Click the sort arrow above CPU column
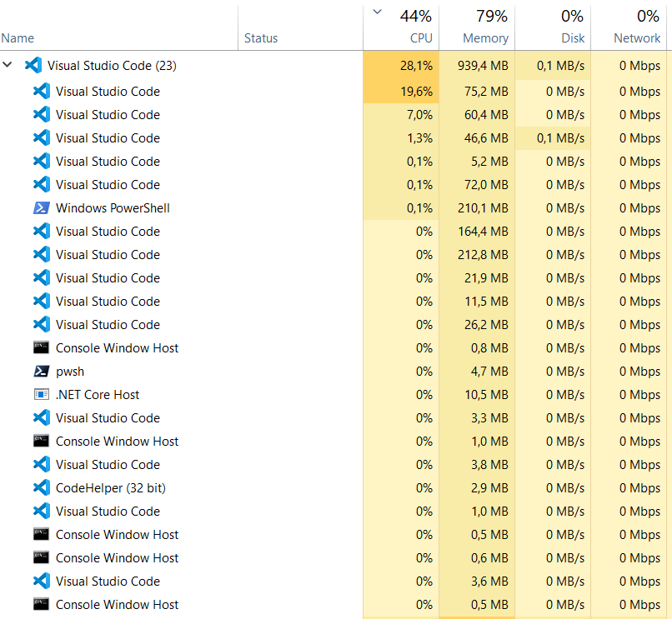 pyautogui.click(x=377, y=12)
